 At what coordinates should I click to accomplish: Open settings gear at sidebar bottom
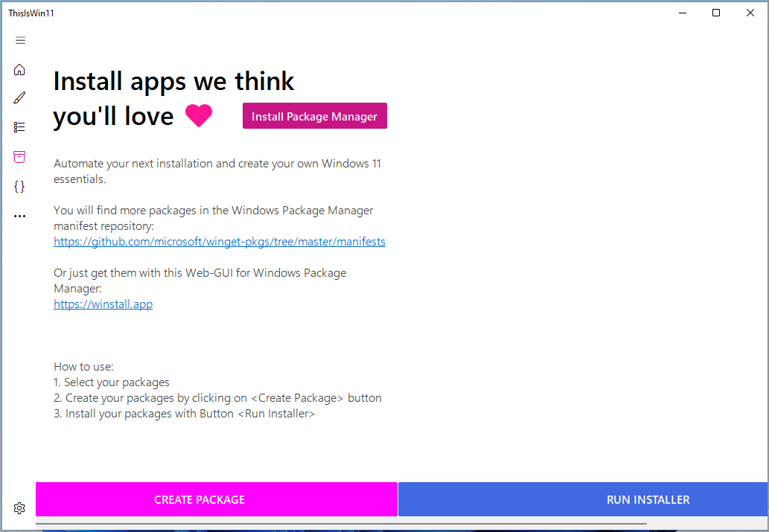pos(19,508)
